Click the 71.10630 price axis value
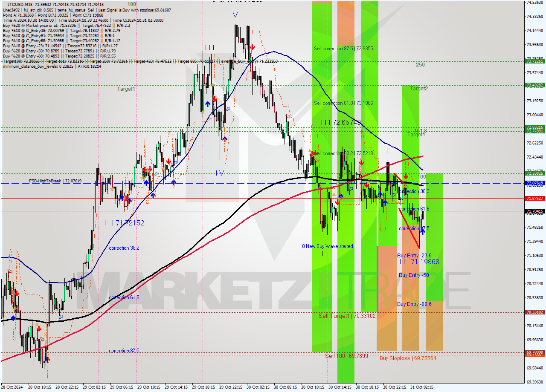The image size is (546, 392). point(534,255)
